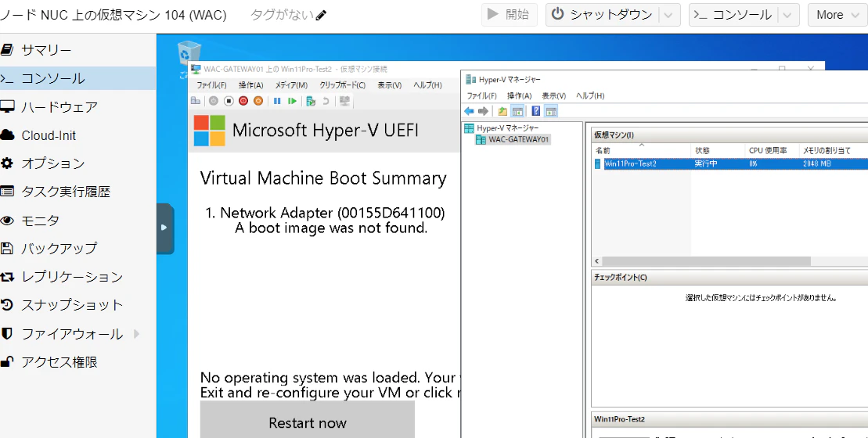Image resolution: width=868 pixels, height=438 pixels.
Task: Click the Revert arrow icon
Action: 326,101
